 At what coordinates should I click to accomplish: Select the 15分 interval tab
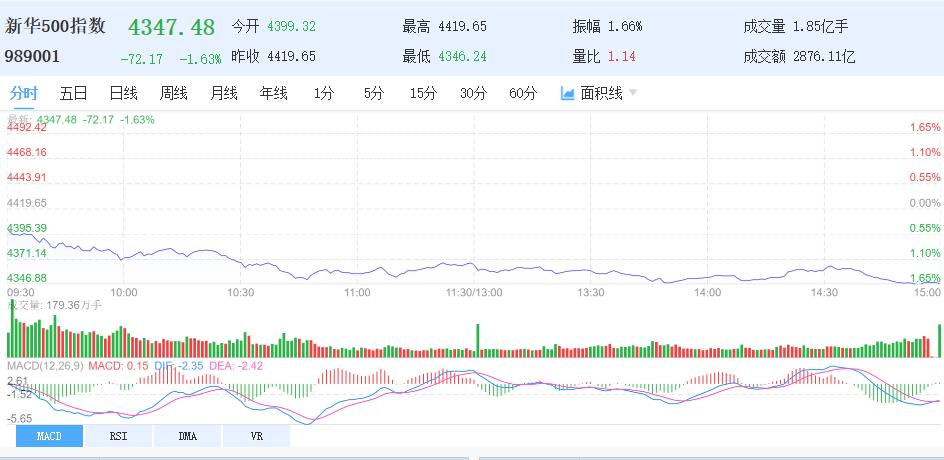423,93
